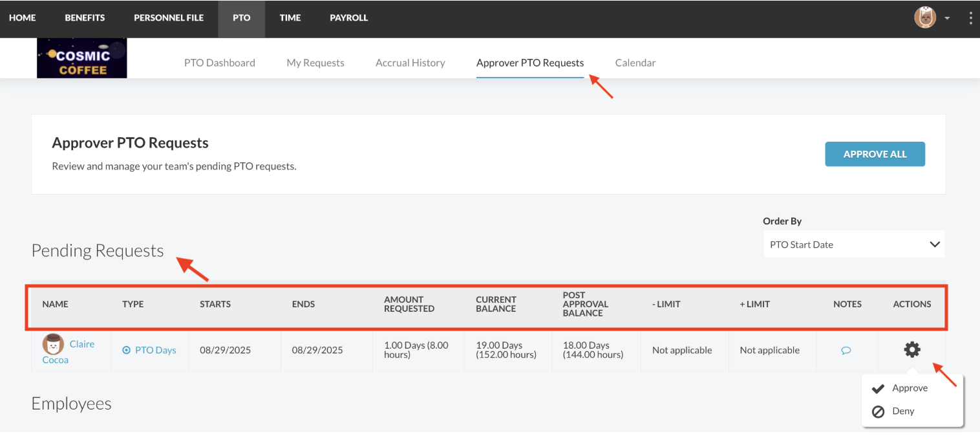Screen dimensions: 980x436
Task: Open the My Requests tab
Action: pos(315,63)
